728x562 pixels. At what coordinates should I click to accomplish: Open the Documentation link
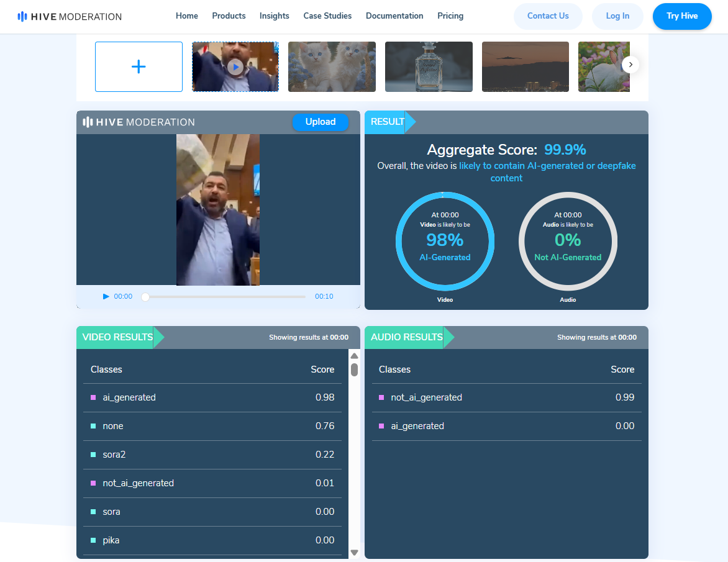tap(394, 16)
